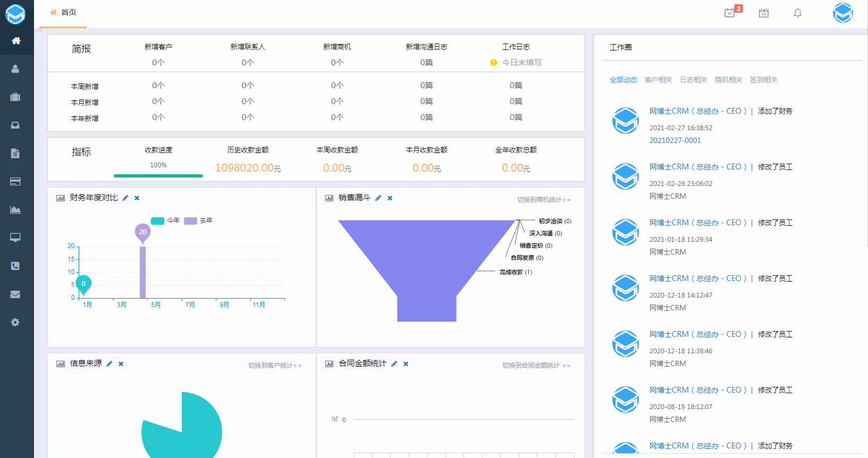Remove the 合同金额统计 widget

click(406, 364)
